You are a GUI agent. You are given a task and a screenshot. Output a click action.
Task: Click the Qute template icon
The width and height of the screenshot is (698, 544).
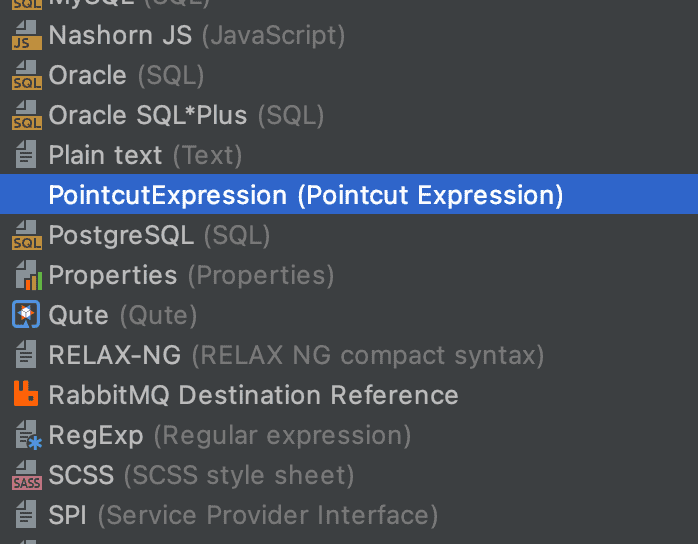[x=26, y=314]
